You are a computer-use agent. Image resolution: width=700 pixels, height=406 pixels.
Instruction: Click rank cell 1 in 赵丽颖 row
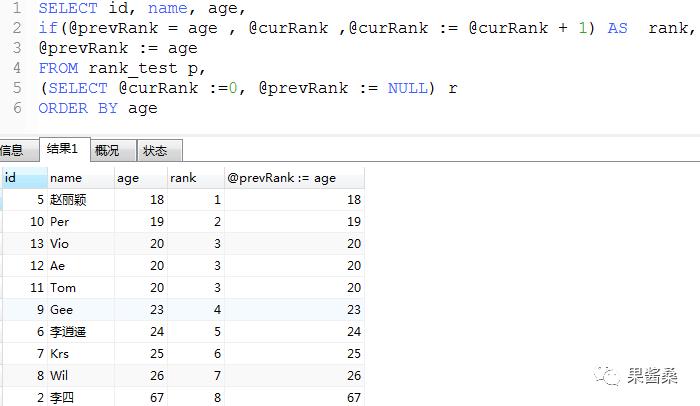[196, 200]
